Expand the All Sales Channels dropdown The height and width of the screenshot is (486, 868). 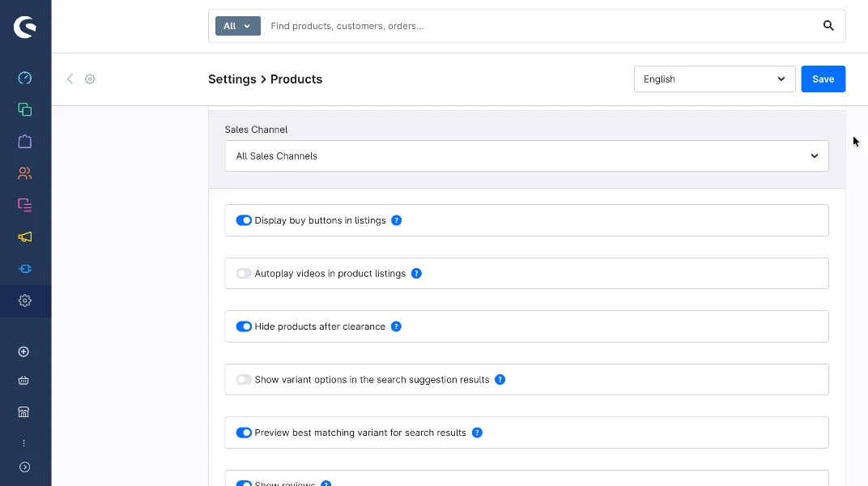[x=526, y=156]
